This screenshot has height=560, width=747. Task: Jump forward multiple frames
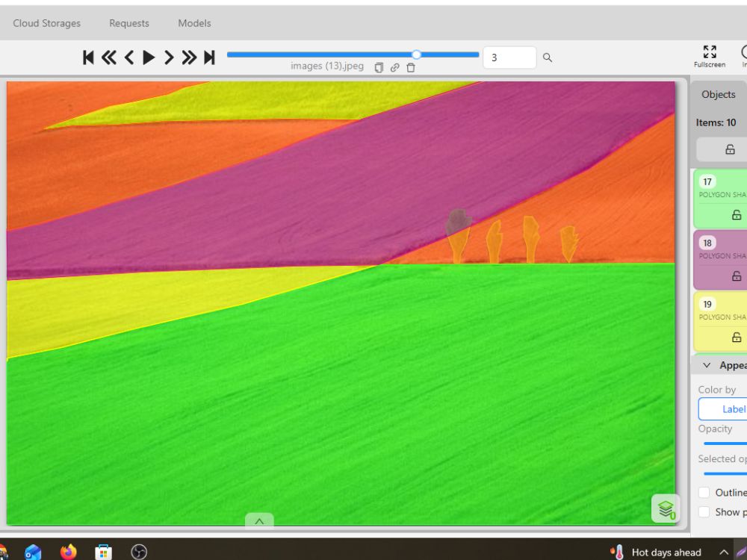click(x=189, y=57)
